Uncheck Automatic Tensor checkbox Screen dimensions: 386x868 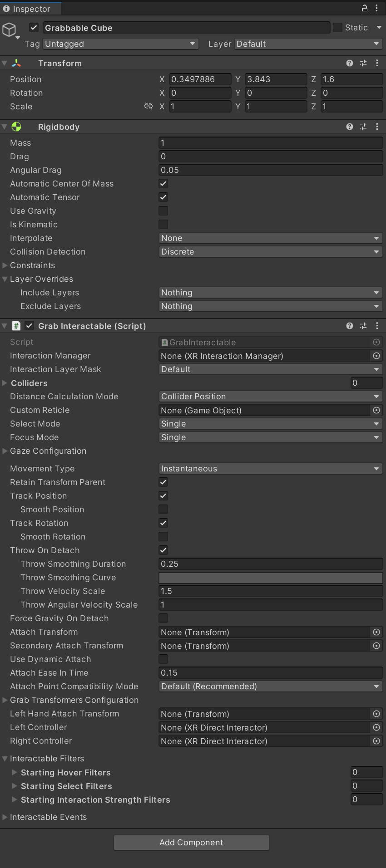[163, 197]
